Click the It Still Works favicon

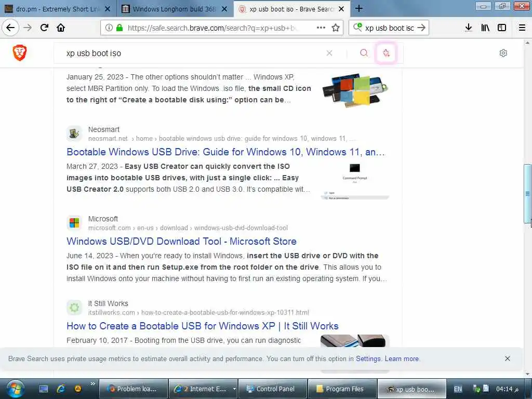tap(74, 308)
